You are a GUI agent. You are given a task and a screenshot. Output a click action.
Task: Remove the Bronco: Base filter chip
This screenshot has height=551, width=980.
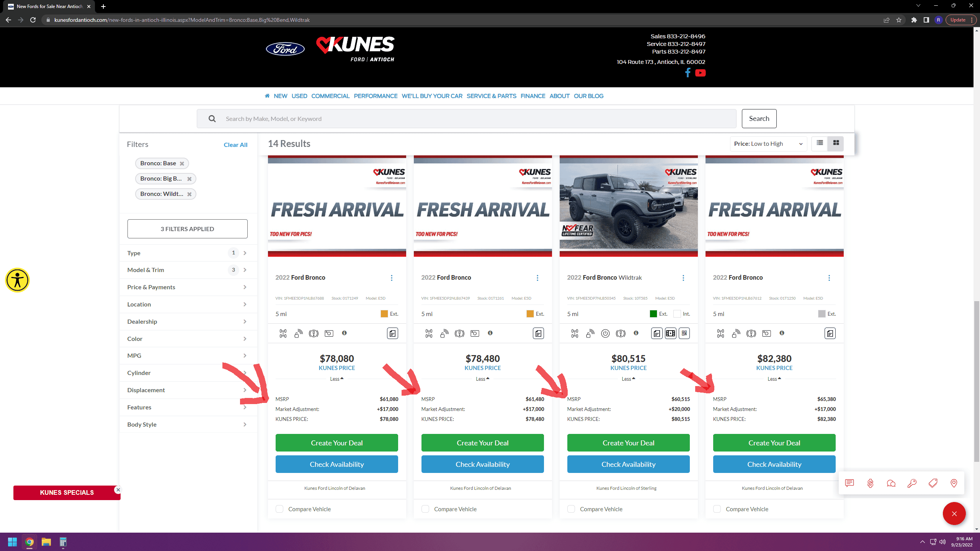182,163
